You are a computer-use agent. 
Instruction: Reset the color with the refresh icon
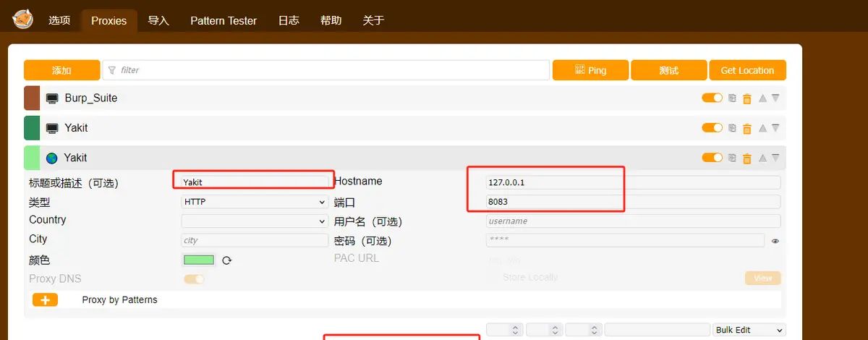click(226, 260)
